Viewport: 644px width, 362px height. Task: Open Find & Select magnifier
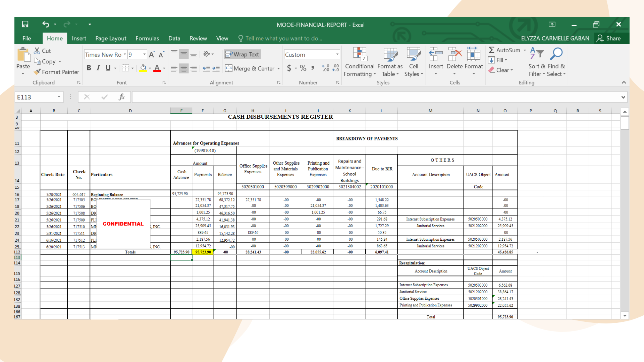pos(556,62)
